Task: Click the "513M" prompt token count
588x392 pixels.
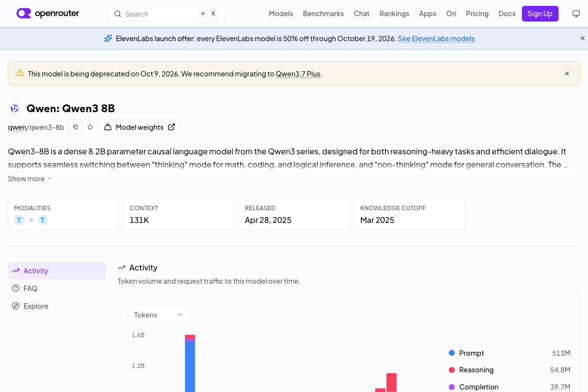Action: tap(561, 353)
